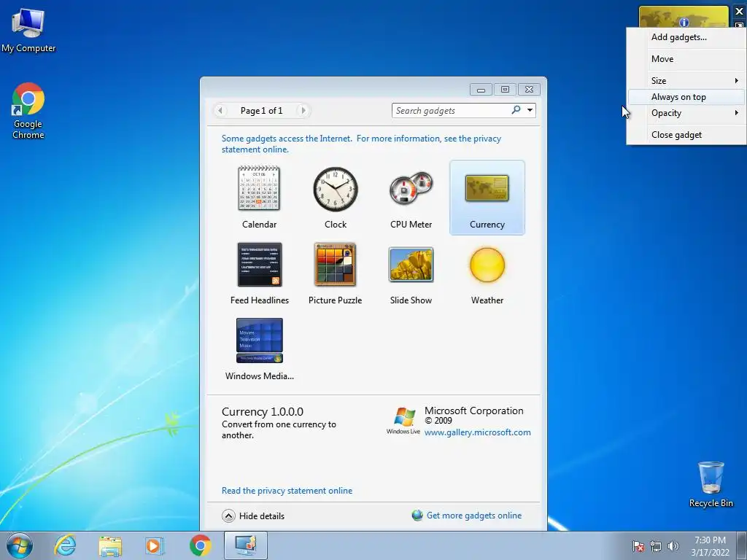Go to previous gadget page arrow

[220, 111]
